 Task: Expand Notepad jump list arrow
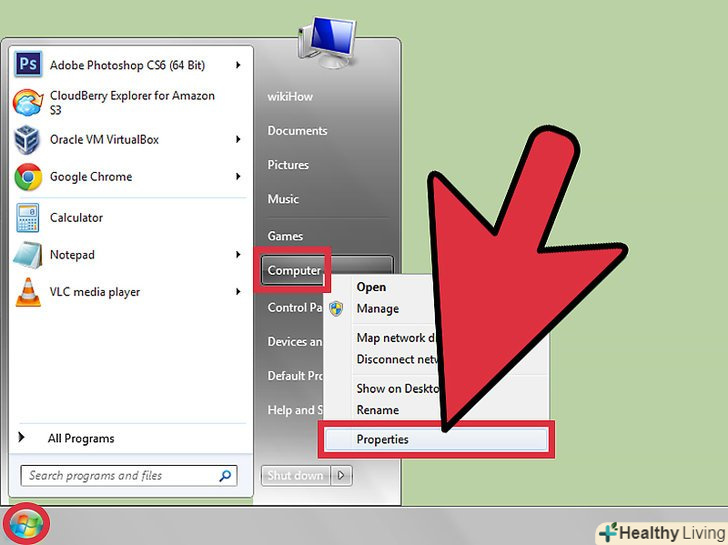238,254
